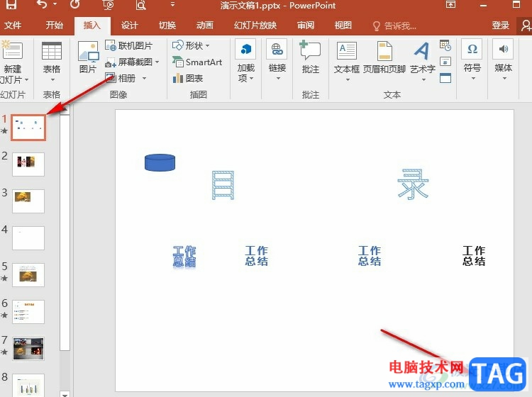The width and height of the screenshot is (532, 397).
Task: Click the 告诉我 search box
Action: (x=394, y=26)
